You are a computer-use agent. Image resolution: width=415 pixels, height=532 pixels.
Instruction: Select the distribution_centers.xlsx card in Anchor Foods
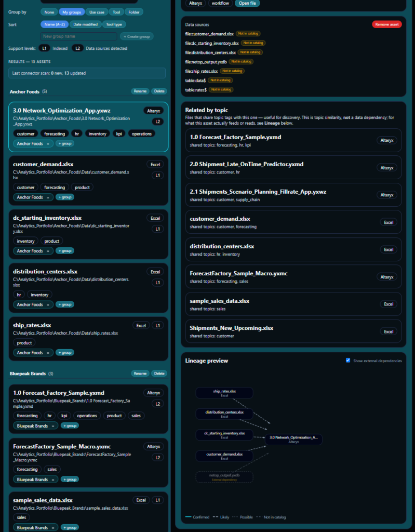tap(88, 288)
